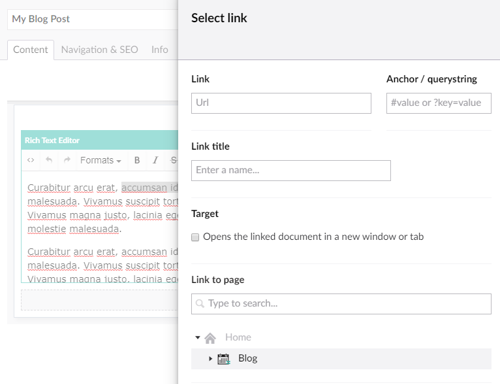Viewport: 500px width, 384px height.
Task: Click the redo arrow icon
Action: 67,160
